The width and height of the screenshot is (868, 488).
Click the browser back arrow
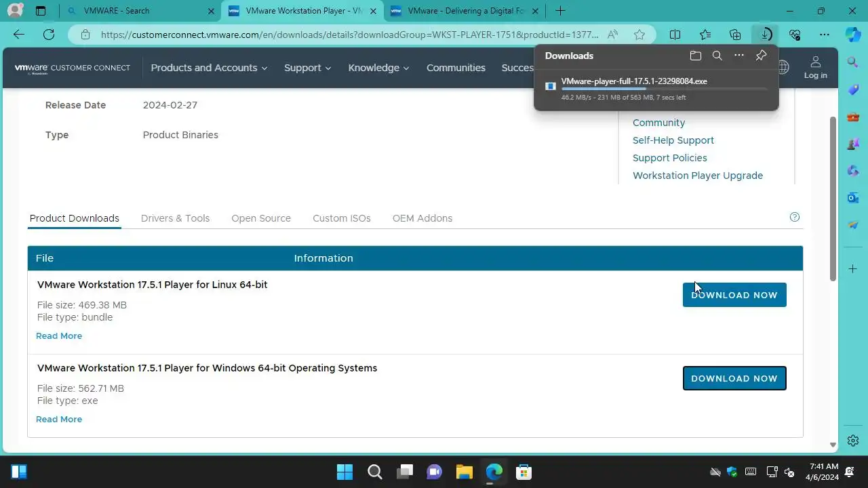click(x=19, y=35)
